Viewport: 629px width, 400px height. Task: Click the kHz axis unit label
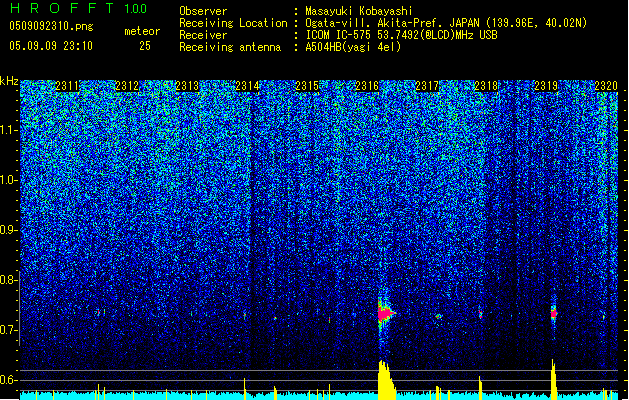tap(9, 81)
